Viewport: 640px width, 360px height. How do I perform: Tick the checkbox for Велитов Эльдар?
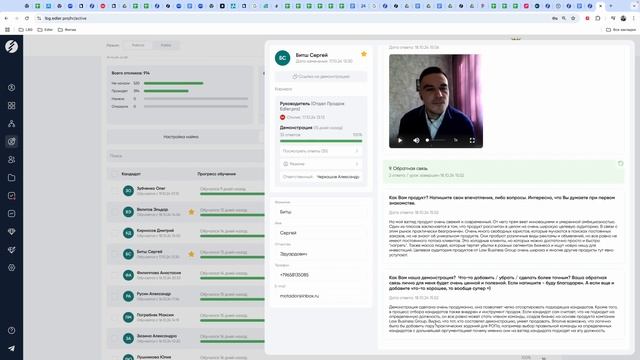tap(114, 212)
